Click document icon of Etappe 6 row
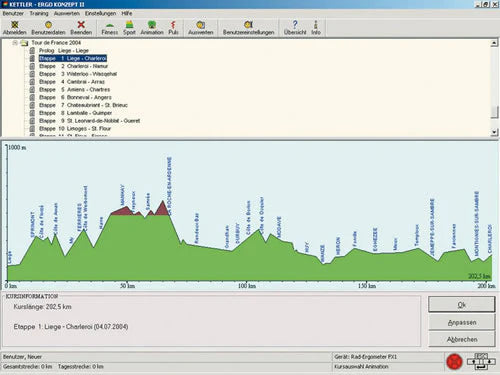 32,97
